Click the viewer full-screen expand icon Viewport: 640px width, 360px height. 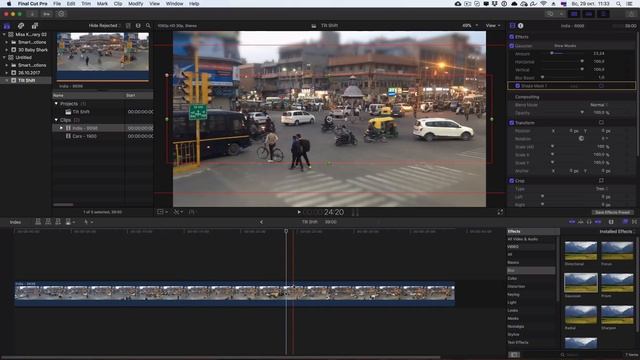[500, 212]
